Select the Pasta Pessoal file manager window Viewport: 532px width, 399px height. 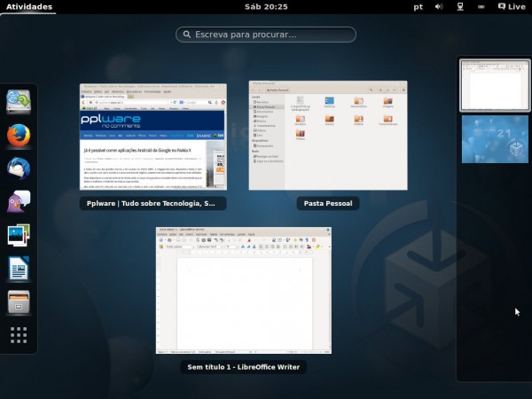(x=328, y=136)
